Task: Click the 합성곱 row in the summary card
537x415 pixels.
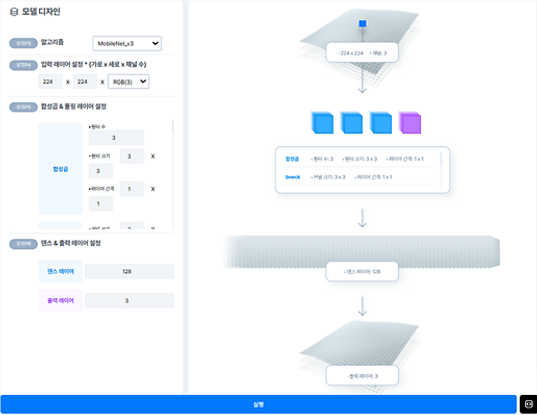Action: tap(357, 159)
